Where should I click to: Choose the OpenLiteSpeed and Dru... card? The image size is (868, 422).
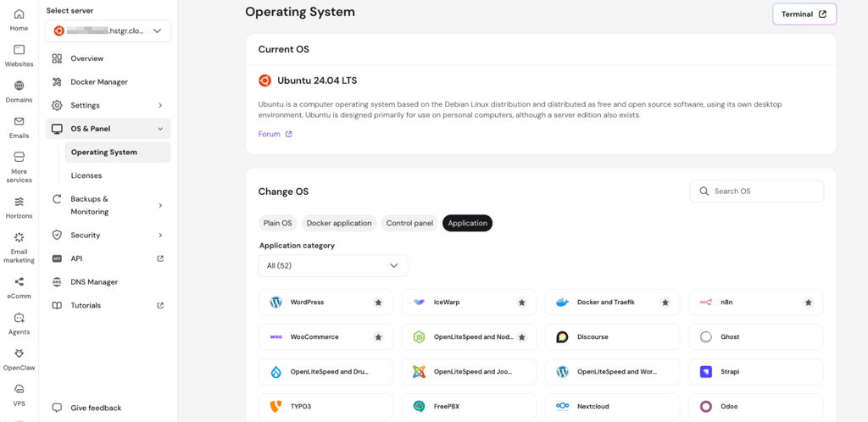[x=325, y=372]
